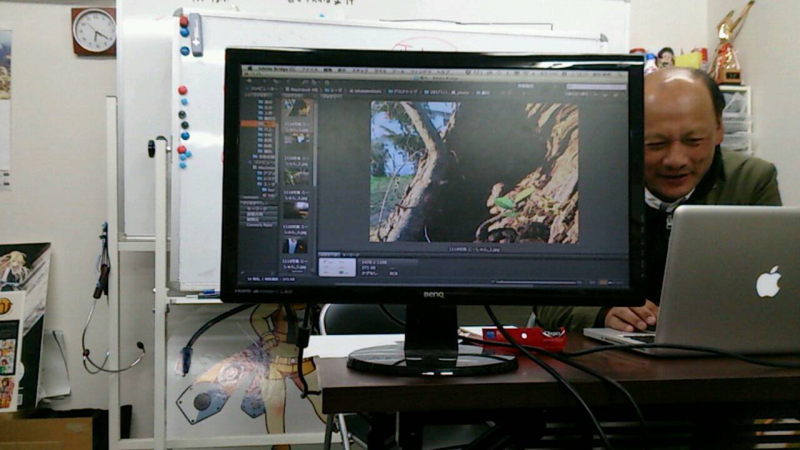The width and height of the screenshot is (800, 450).
Task: Click the highlighted view mode icon at bottom right
Action: pos(604,282)
